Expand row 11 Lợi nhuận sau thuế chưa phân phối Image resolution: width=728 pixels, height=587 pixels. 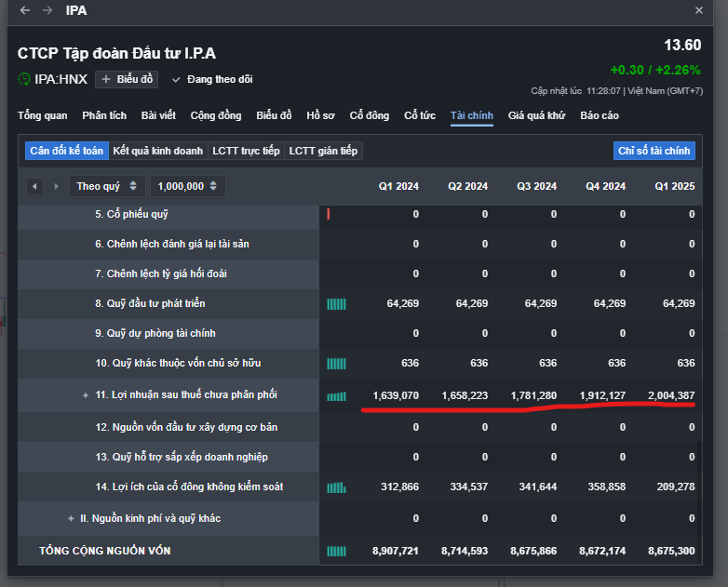86,395
